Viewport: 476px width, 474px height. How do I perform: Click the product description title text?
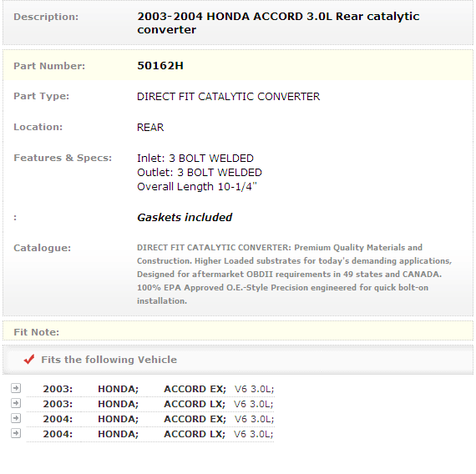coord(278,23)
